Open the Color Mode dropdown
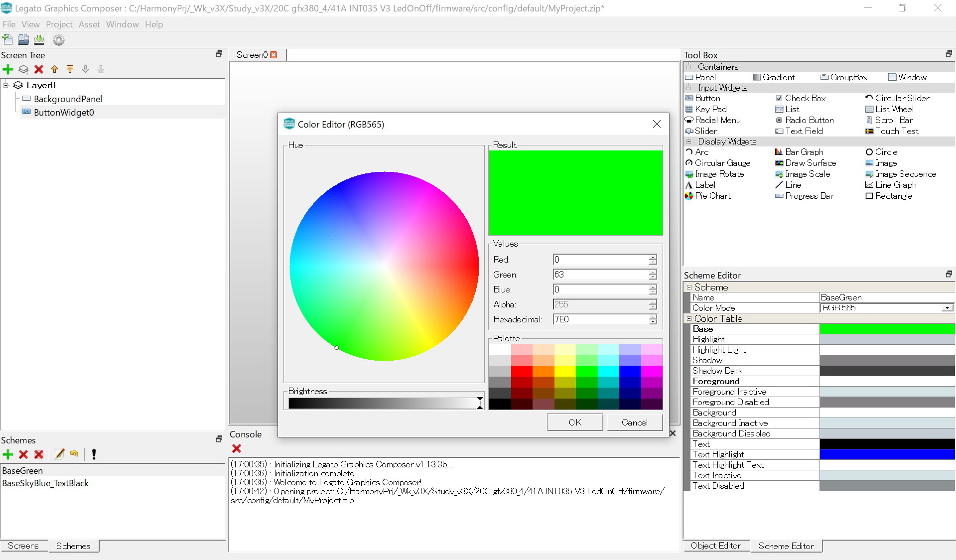This screenshot has width=956, height=560. [x=947, y=308]
